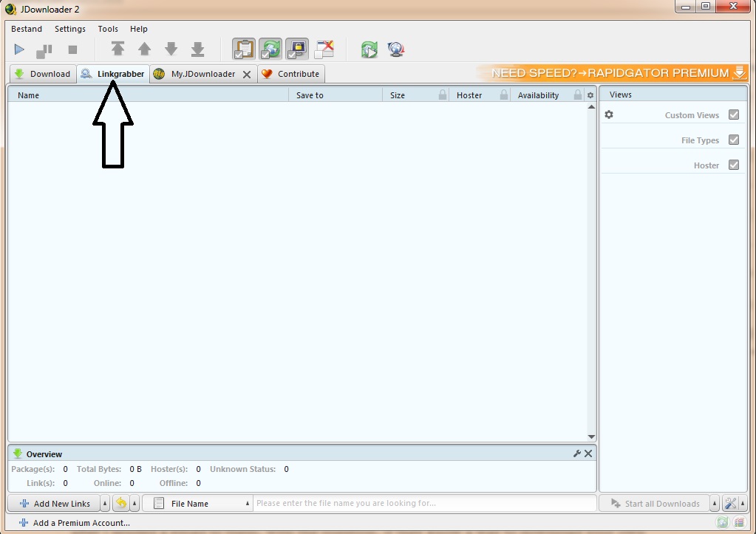Toggle auto reconnect toolbar icon
Image resolution: width=756 pixels, height=534 pixels.
270,49
